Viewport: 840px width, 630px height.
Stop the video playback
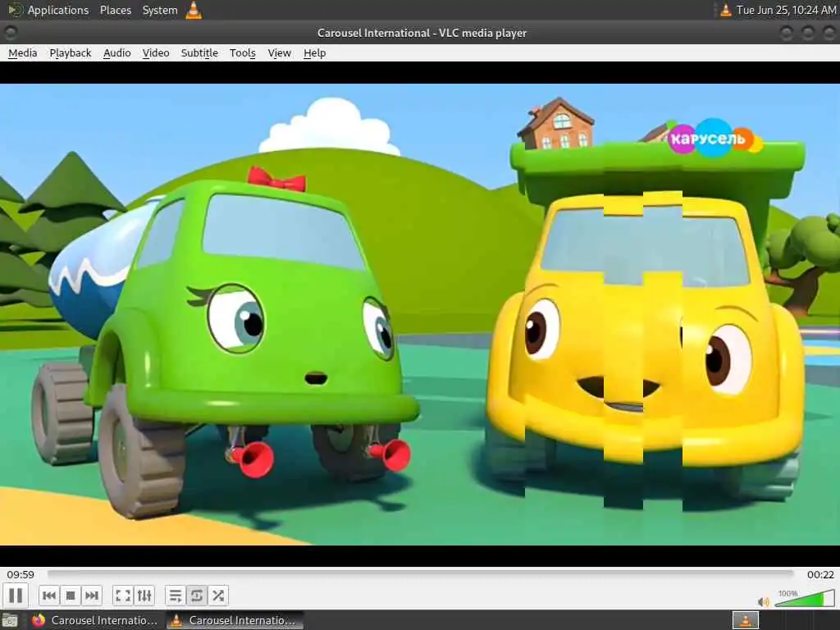71,596
